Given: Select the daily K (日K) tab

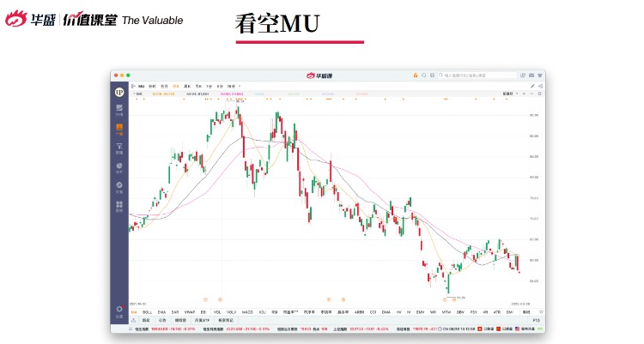Looking at the screenshot, I should 176,86.
